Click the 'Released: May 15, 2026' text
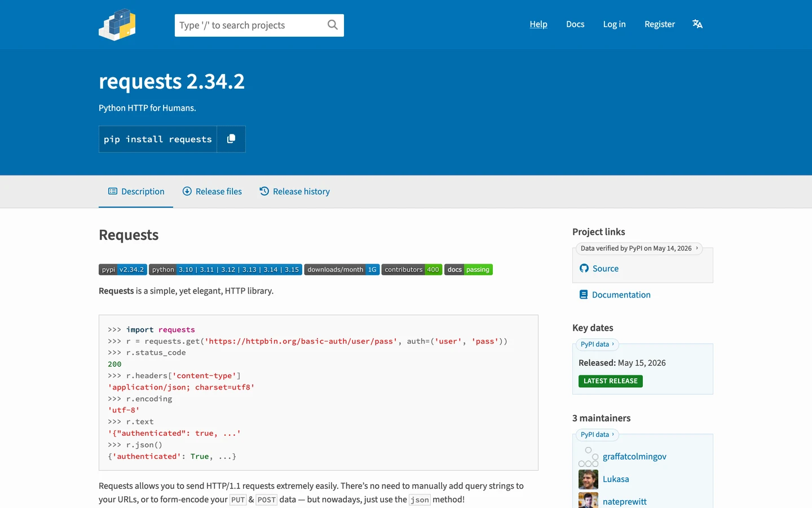 pos(622,363)
